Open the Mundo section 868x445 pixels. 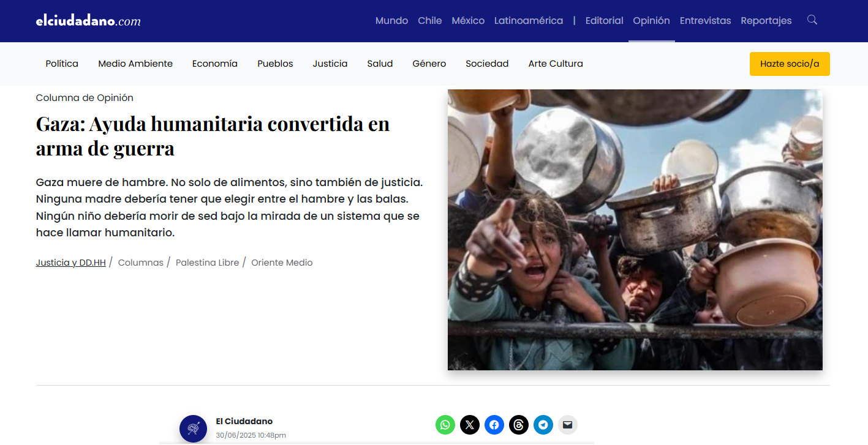(391, 21)
